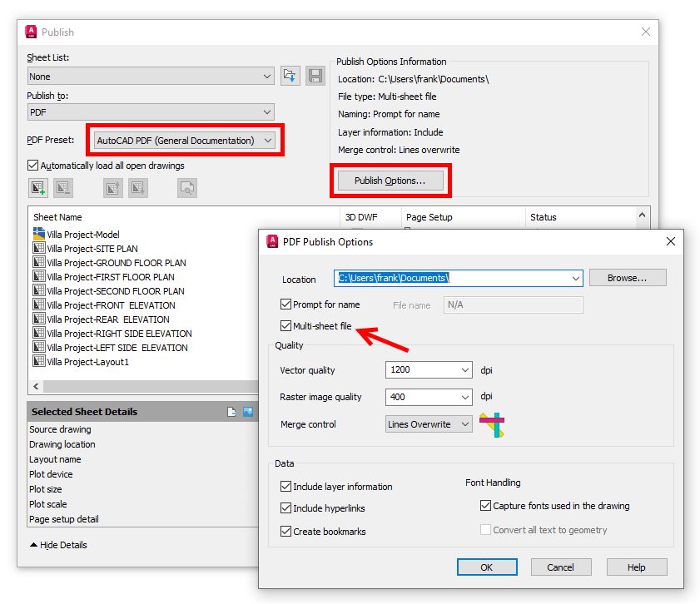Viewport: 700px width, 604px height.
Task: Click the Villa Project-SITE PLAN layout icon
Action: click(x=39, y=248)
